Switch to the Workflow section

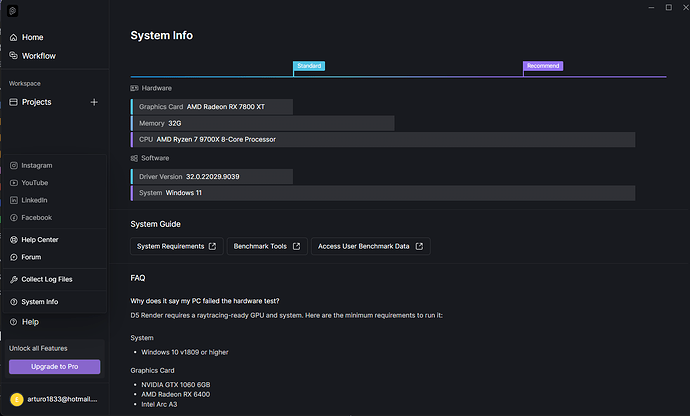pos(38,55)
